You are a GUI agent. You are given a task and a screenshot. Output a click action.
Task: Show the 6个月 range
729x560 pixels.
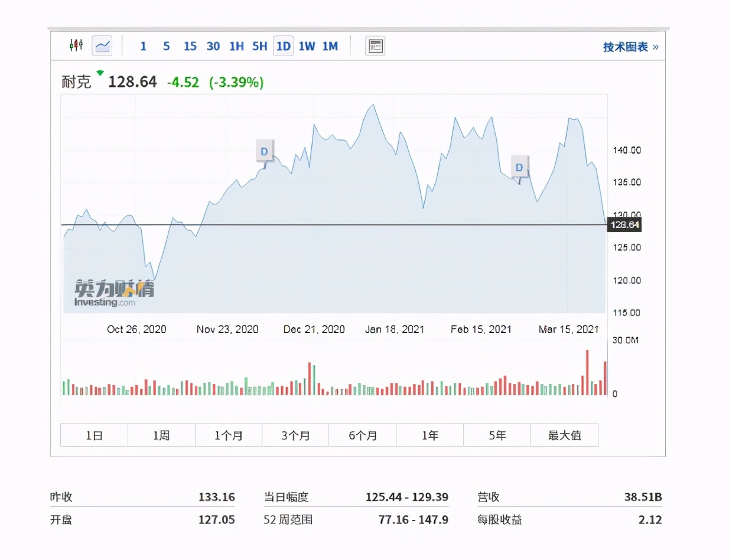point(363,435)
